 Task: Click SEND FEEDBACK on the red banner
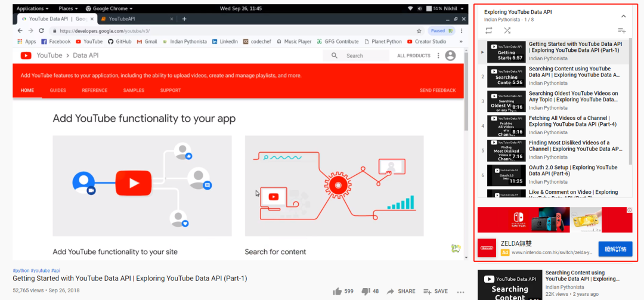coord(438,91)
